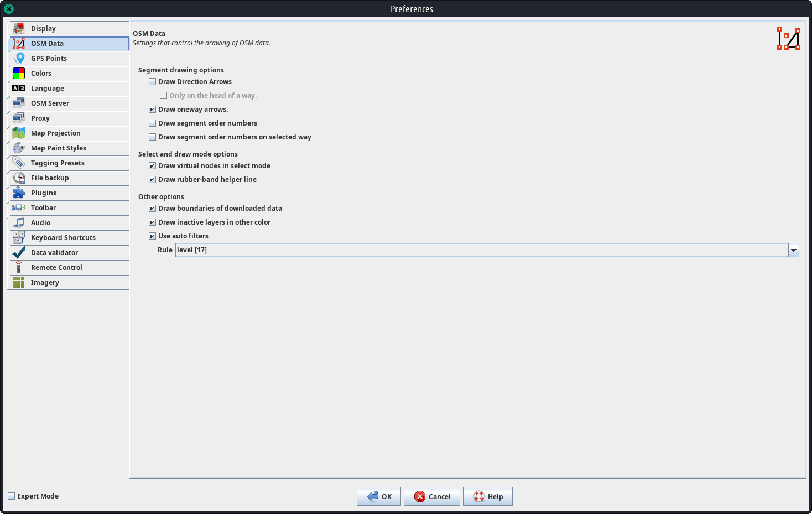
Task: Close the Preferences window
Action: pos(9,9)
